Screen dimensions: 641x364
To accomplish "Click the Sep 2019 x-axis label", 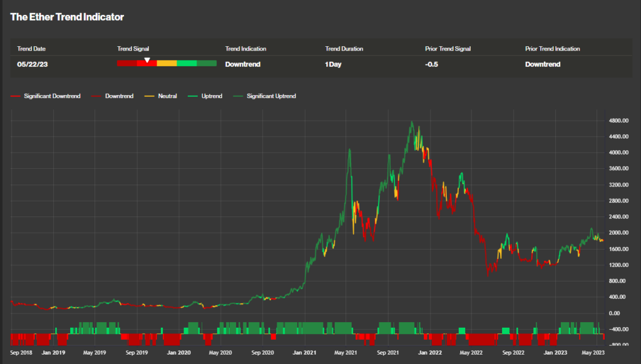I will 137,353.
